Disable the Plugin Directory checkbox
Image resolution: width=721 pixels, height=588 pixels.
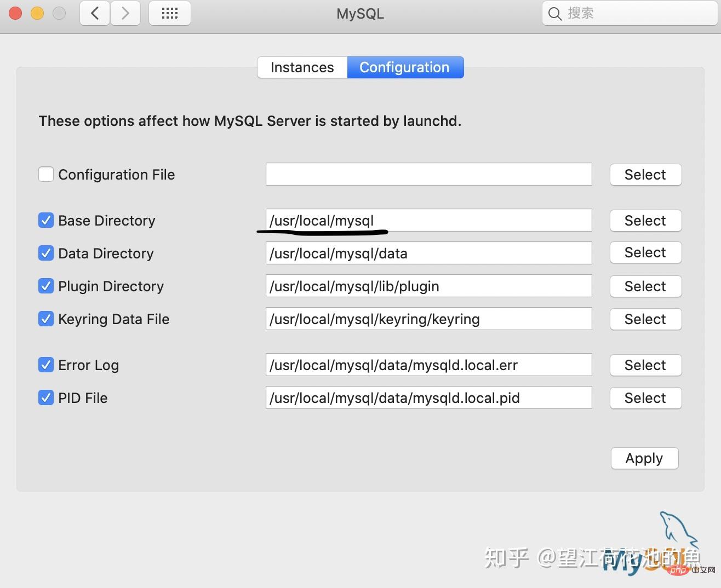(46, 286)
